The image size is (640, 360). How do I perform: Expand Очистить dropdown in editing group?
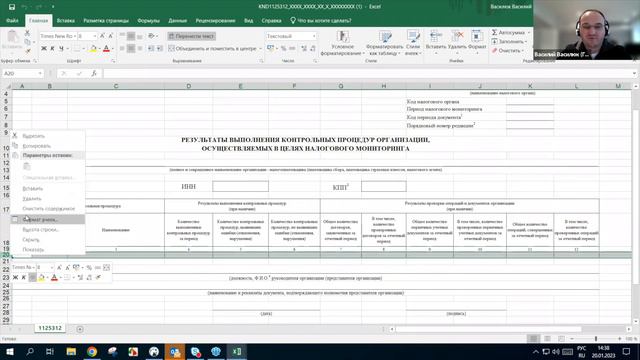click(522, 51)
